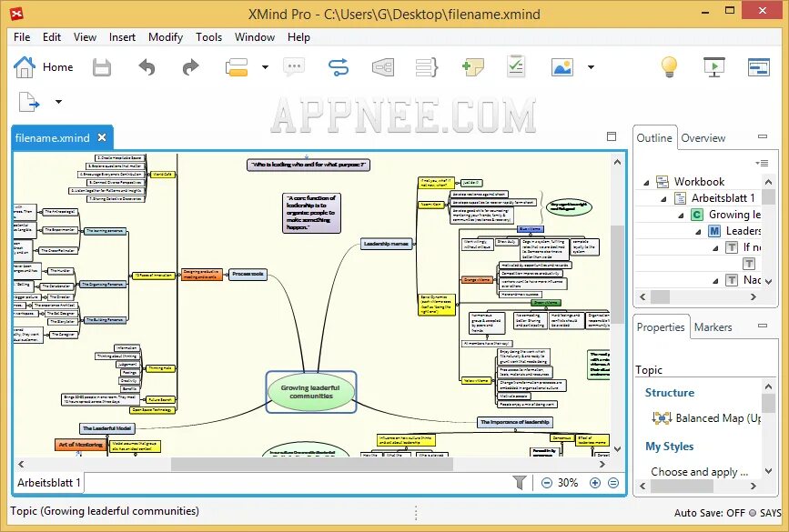Click the export file icon

29,102
